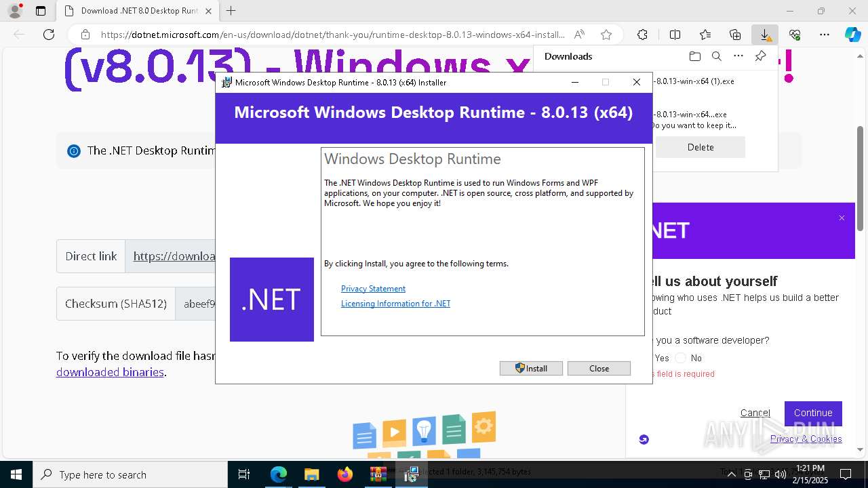Image resolution: width=868 pixels, height=488 pixels.
Task: Click the info icon in page banner
Action: point(74,150)
